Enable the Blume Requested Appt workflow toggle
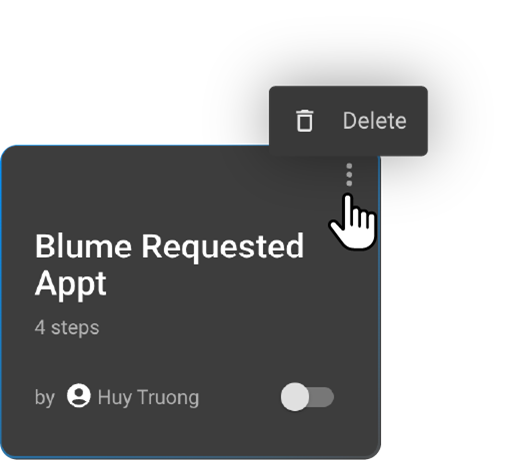The height and width of the screenshot is (460, 514). coord(307,397)
